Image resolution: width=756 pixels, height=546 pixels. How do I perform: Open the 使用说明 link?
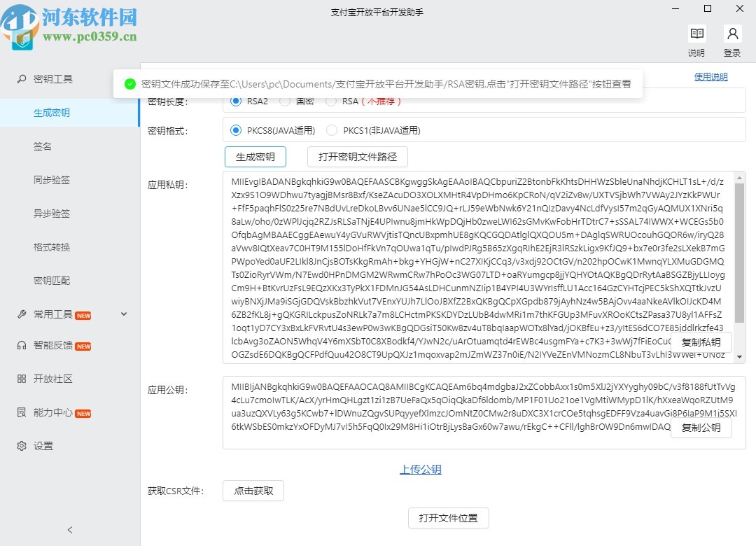click(x=710, y=77)
